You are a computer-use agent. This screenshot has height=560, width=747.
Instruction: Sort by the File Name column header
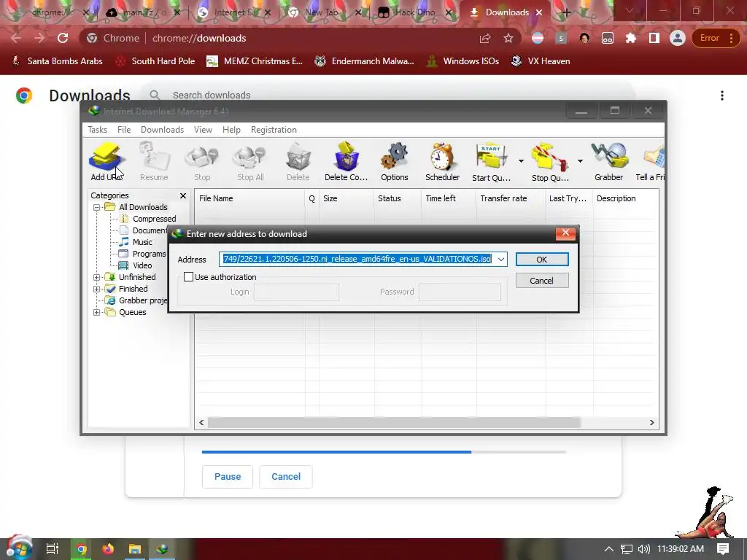click(249, 198)
